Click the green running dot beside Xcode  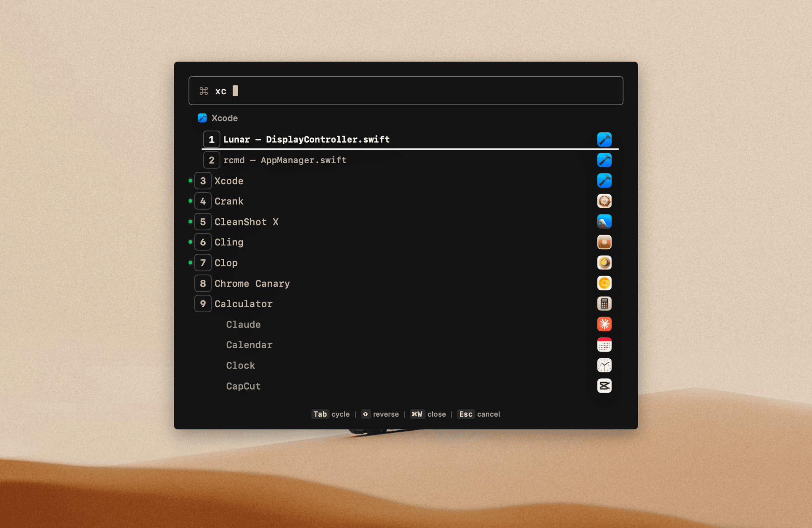coord(190,181)
